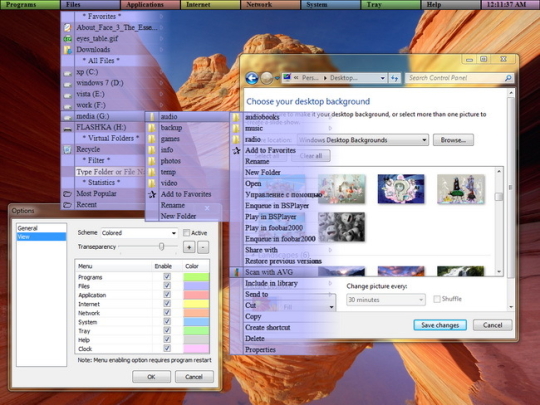Click the About_Face_3 document icon

pyautogui.click(x=68, y=28)
